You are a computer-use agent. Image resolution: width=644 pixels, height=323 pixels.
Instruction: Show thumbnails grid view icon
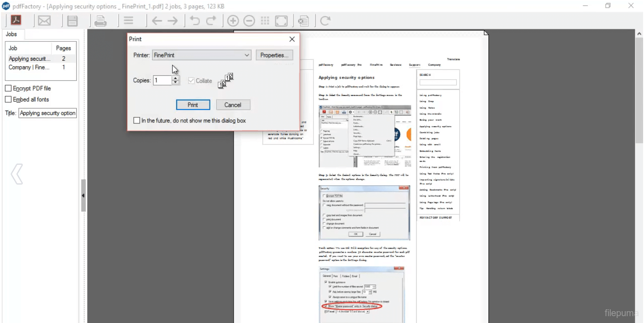tap(265, 21)
